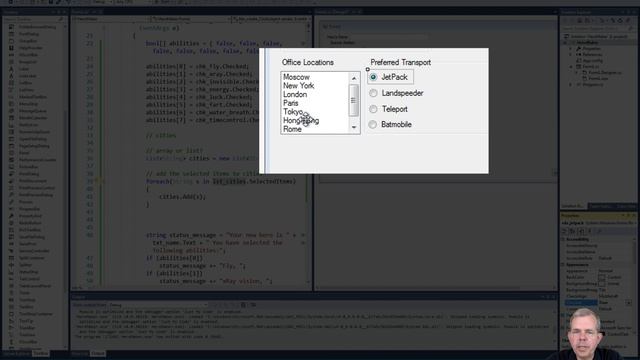640x360 pixels.
Task: Click the Preferred Transport group label
Action: click(x=400, y=62)
